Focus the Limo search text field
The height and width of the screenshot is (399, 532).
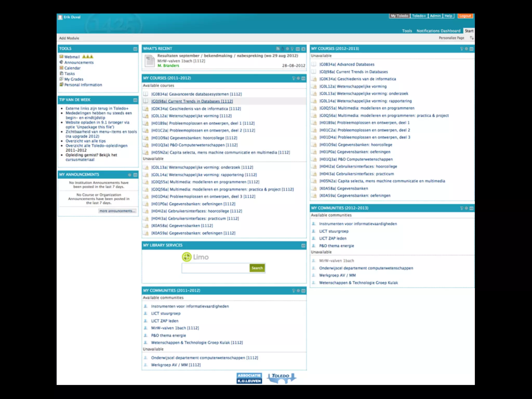[x=215, y=268]
